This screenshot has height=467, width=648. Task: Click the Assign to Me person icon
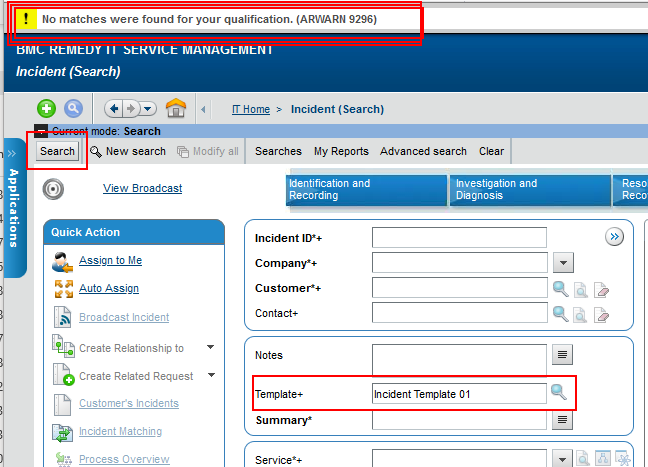(62, 262)
